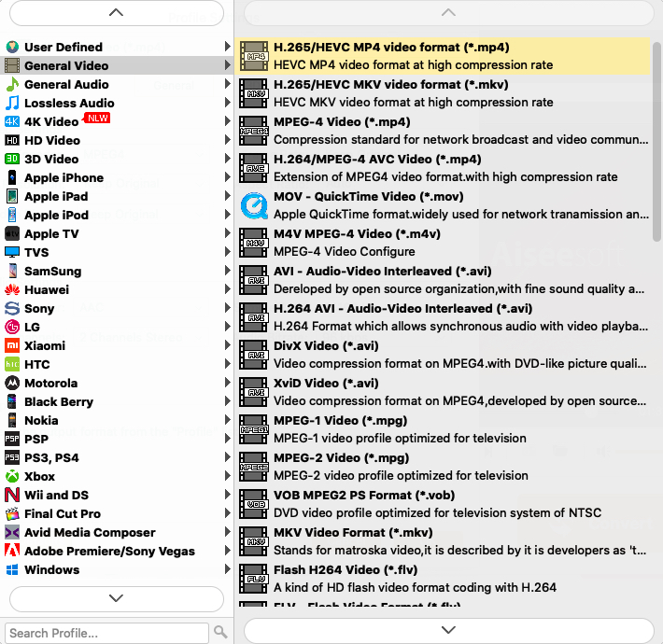Image resolution: width=663 pixels, height=644 pixels.
Task: Choose XviD Video (*.avi) format
Action: pos(443,392)
